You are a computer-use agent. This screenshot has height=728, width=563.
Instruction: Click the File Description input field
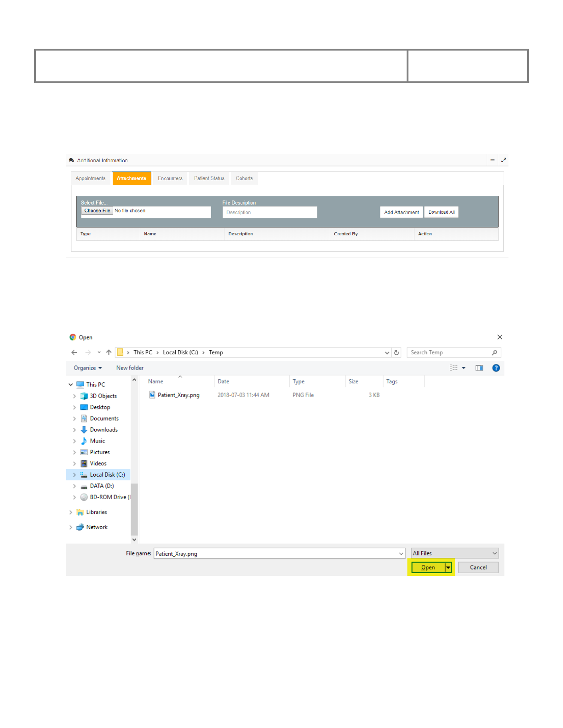(x=270, y=212)
